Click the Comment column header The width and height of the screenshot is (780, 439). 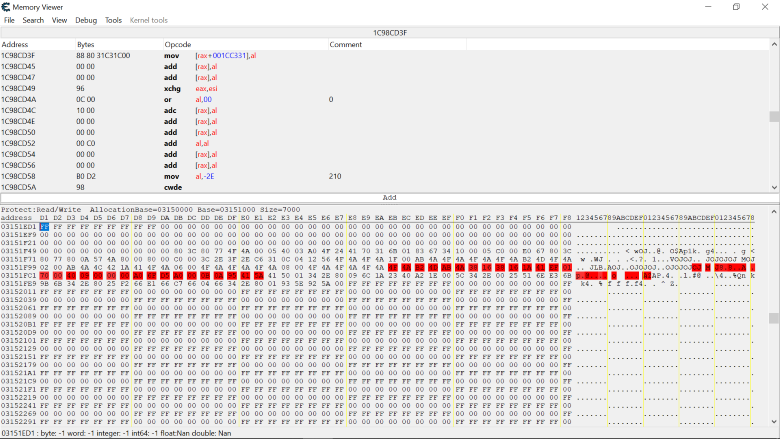397,44
